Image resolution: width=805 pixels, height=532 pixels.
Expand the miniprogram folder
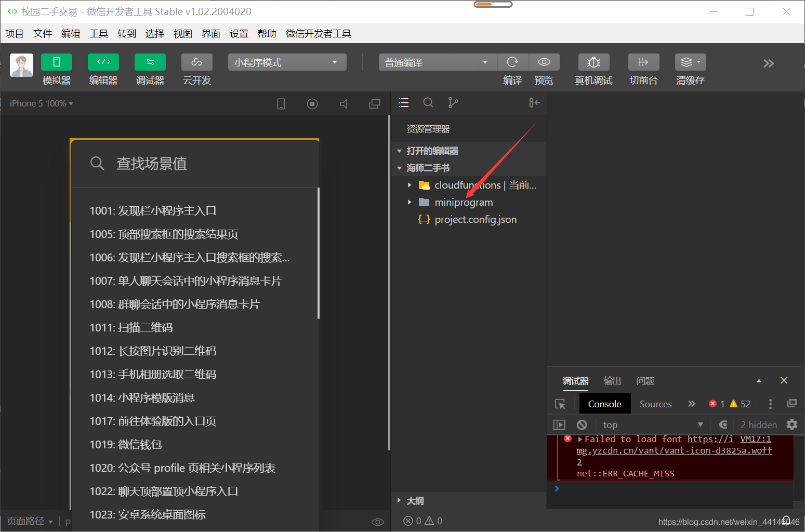point(410,202)
